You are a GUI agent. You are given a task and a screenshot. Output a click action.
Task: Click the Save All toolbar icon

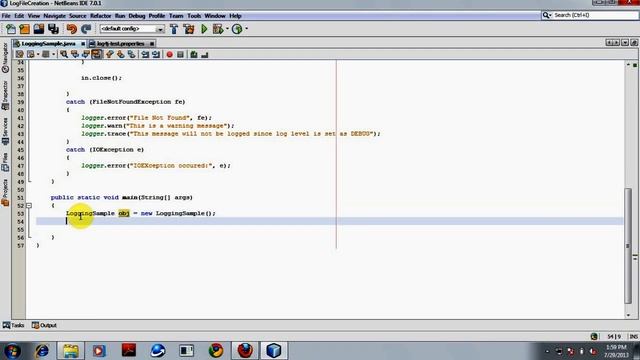point(53,29)
